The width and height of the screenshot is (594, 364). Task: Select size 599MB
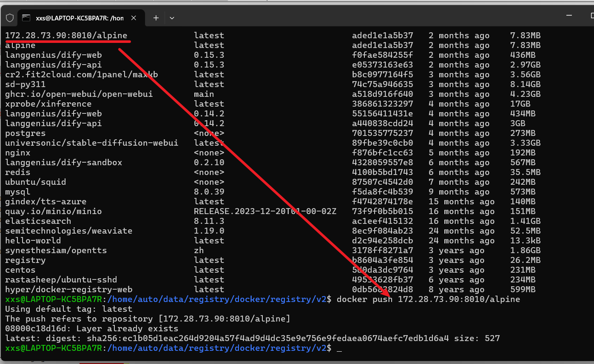523,290
